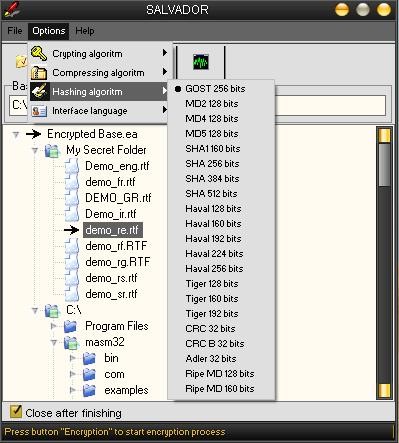The width and height of the screenshot is (399, 443).
Task: Toggle Close after finishing checkbox
Action: [x=15, y=412]
